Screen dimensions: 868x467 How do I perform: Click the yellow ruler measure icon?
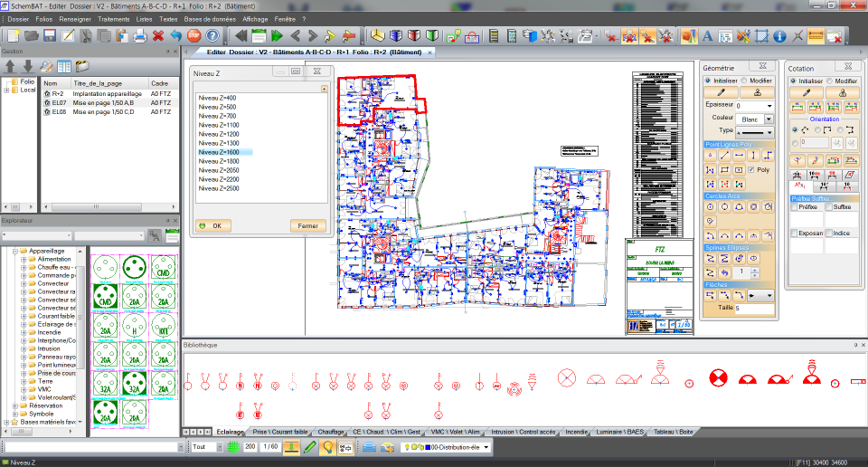coord(816,36)
